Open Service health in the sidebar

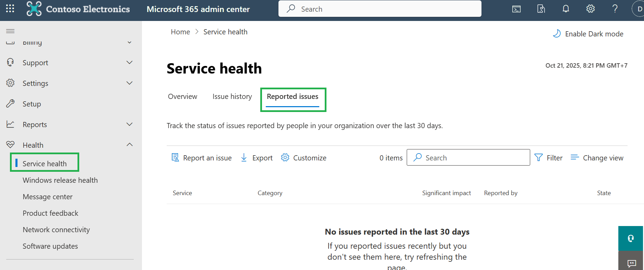pyautogui.click(x=45, y=164)
